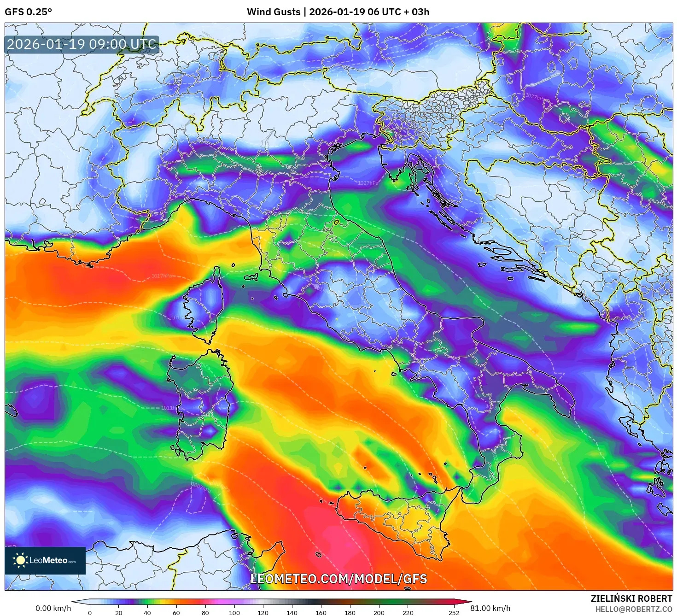Image resolution: width=677 pixels, height=616 pixels.
Task: Click the 40 tick mark on the legend
Action: 147,613
